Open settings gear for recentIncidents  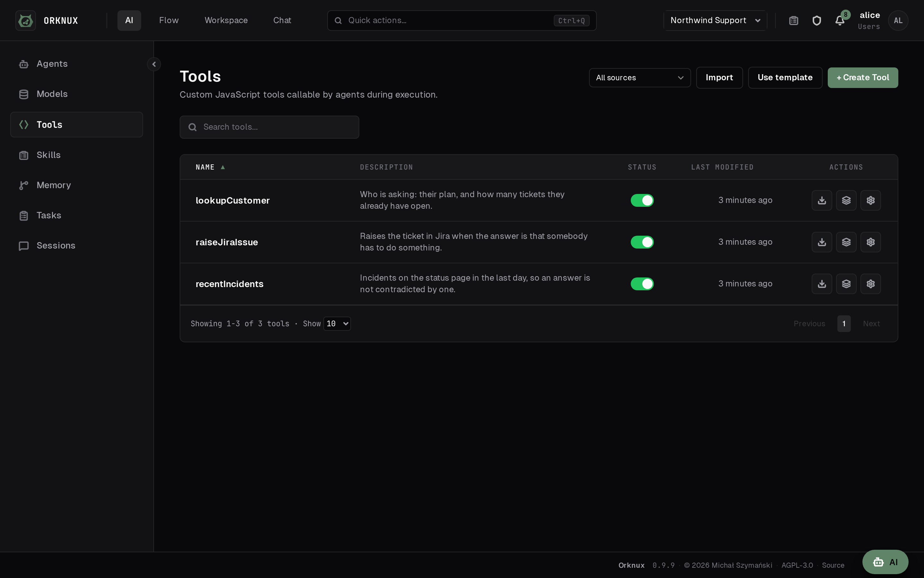tap(870, 284)
